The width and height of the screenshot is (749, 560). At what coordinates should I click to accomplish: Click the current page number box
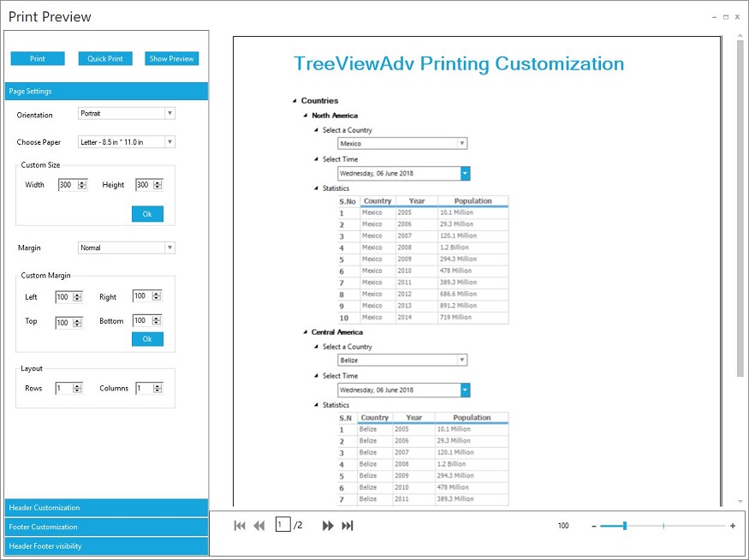[x=282, y=525]
